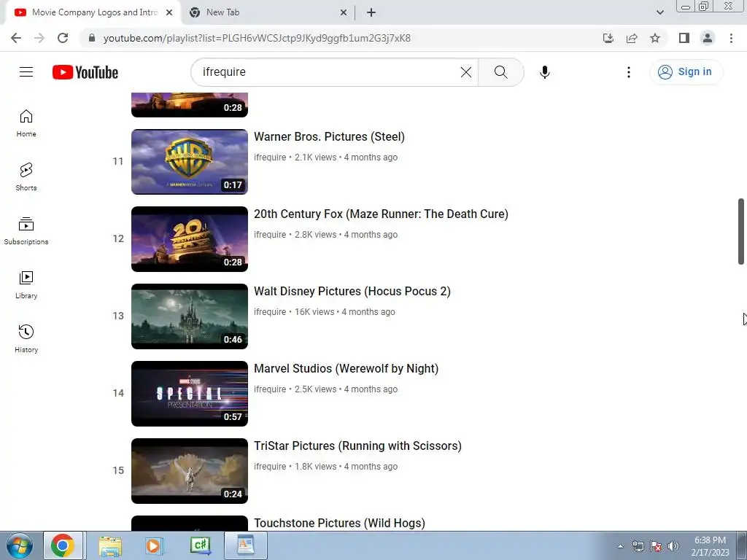Click the YouTube logo
Viewport: 747px width, 560px height.
[85, 72]
